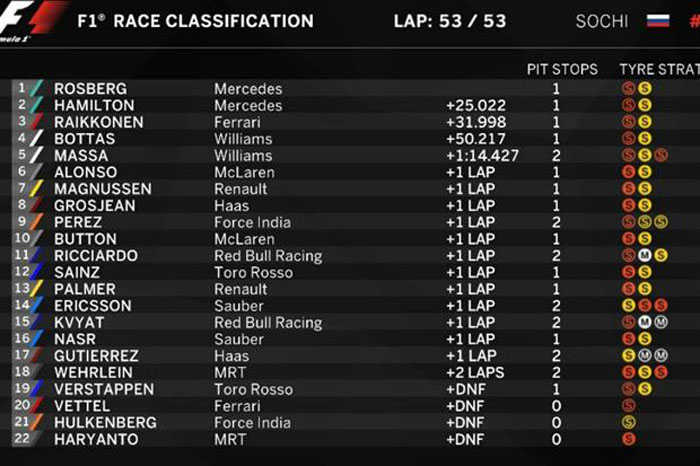Click the Ferrari team name for RAIKKONEN
Image resolution: width=700 pixels, height=466 pixels.
pos(237,122)
